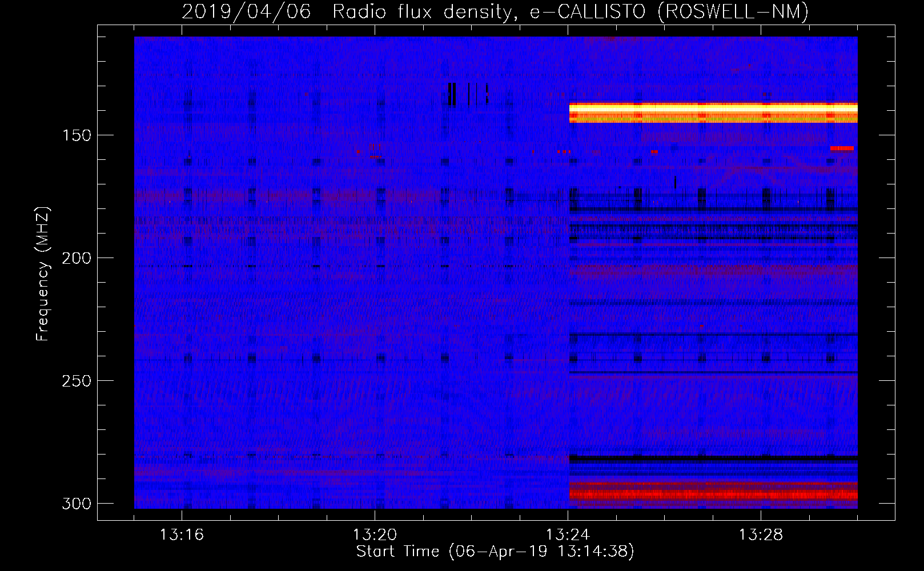Image resolution: width=924 pixels, height=571 pixels.
Task: Click the 13:28 time tick label
Action: 761,535
